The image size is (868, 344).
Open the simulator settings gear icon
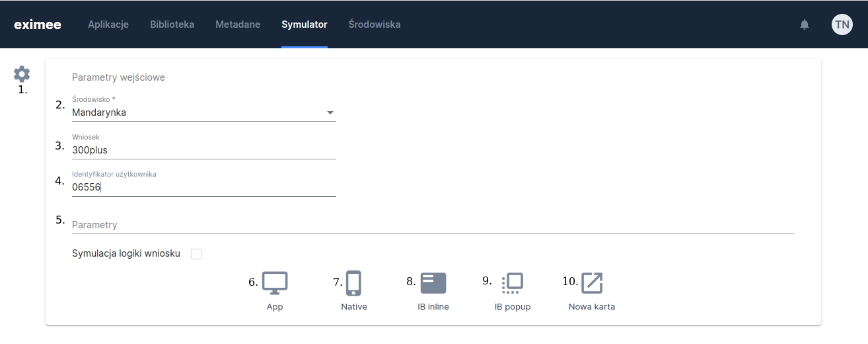pos(22,74)
